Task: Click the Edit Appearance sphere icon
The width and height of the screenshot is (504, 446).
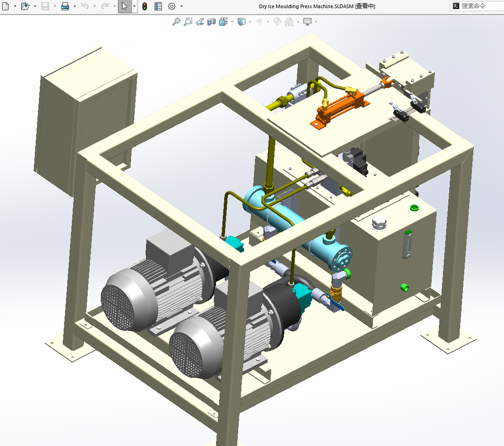Action: (278, 22)
